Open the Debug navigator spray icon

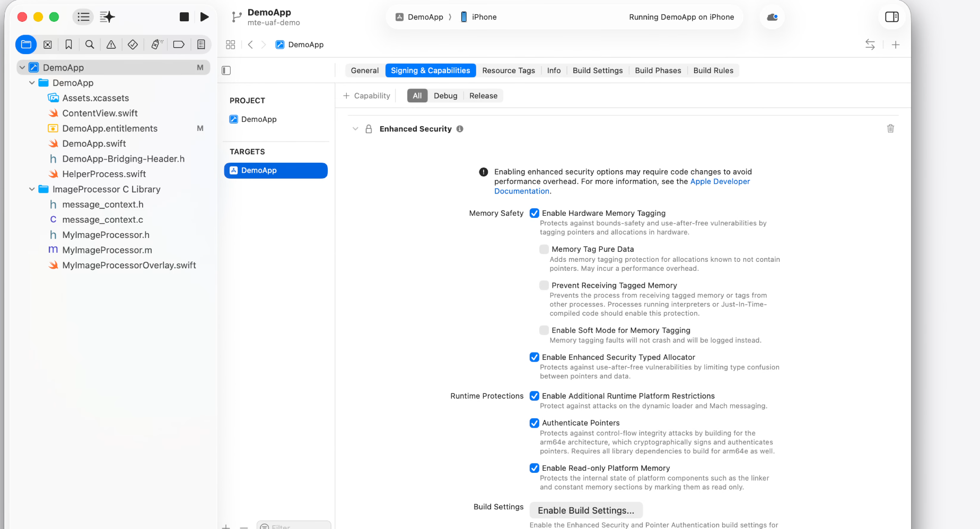tap(156, 45)
